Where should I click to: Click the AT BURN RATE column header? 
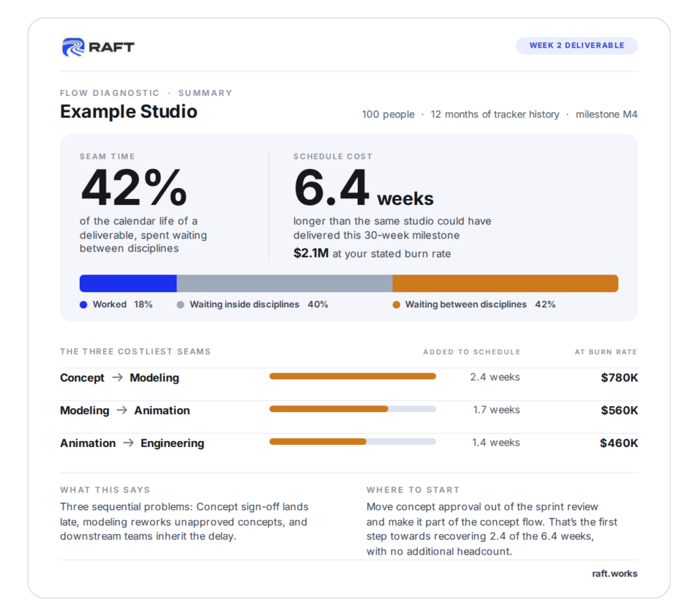click(x=606, y=352)
